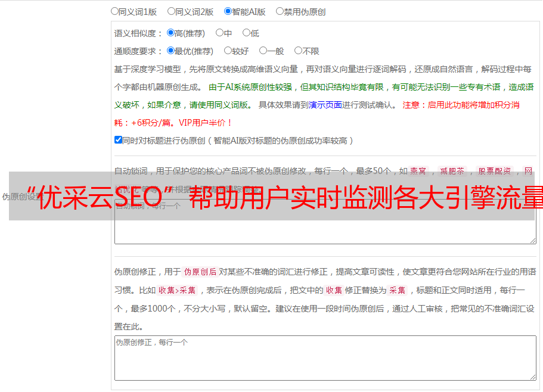Open the 演示页面 link
This screenshot has width=543, height=392.
(325, 105)
